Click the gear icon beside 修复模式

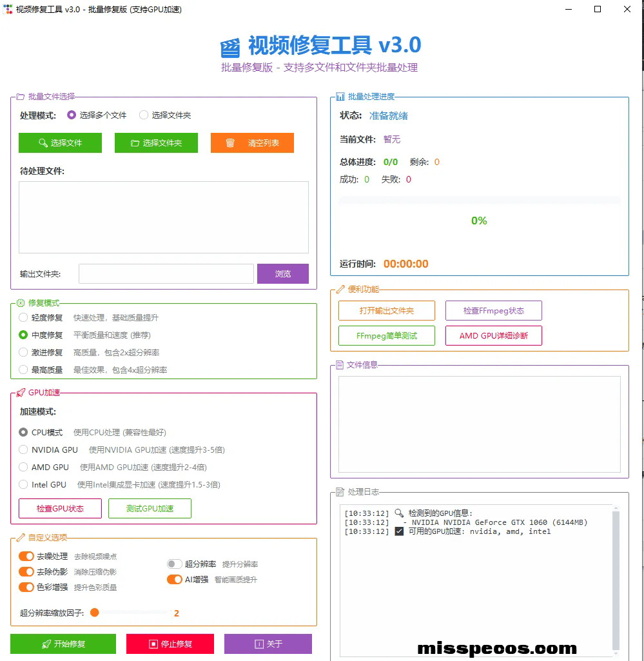pyautogui.click(x=21, y=302)
